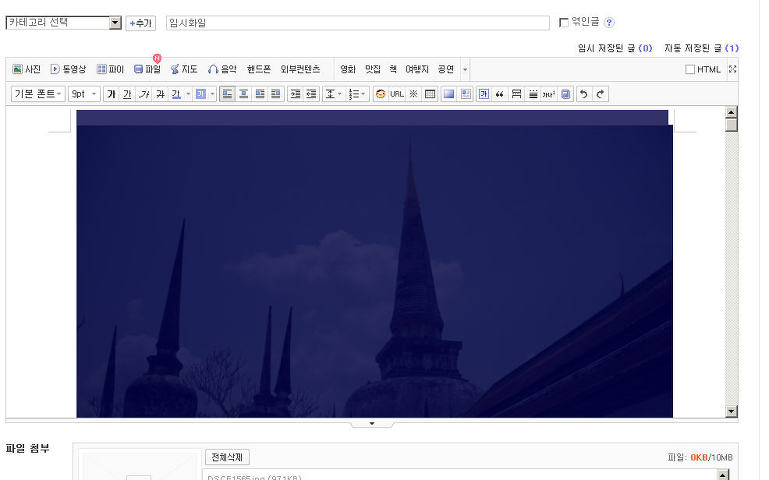Redo the last edit
This screenshot has height=480, width=769.
(600, 94)
